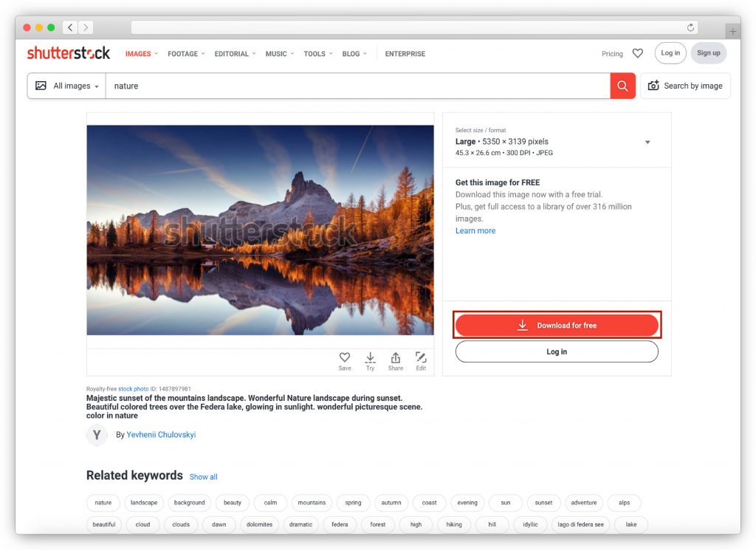The width and height of the screenshot is (756, 550).
Task: Select the forest keyword tag
Action: (378, 524)
